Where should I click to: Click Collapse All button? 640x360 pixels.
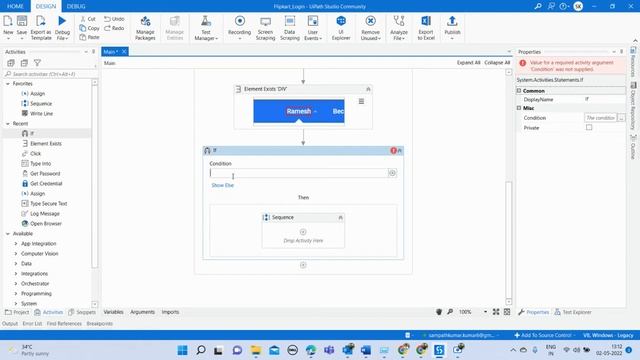click(497, 63)
